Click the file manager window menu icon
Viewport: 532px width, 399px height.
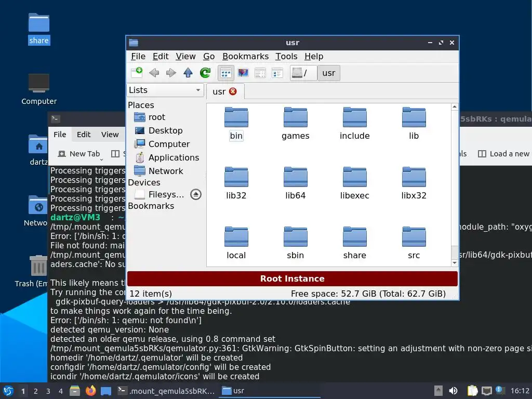[x=134, y=43]
